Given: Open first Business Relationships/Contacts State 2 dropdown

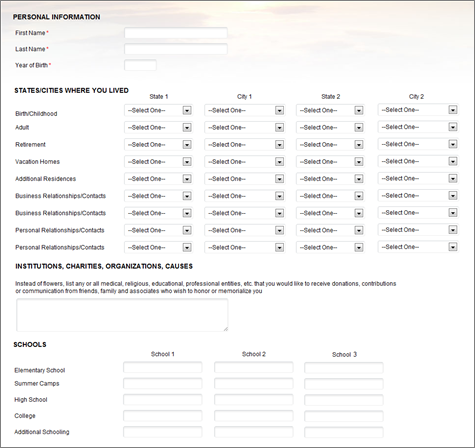Looking at the screenshot, I should 330,196.
